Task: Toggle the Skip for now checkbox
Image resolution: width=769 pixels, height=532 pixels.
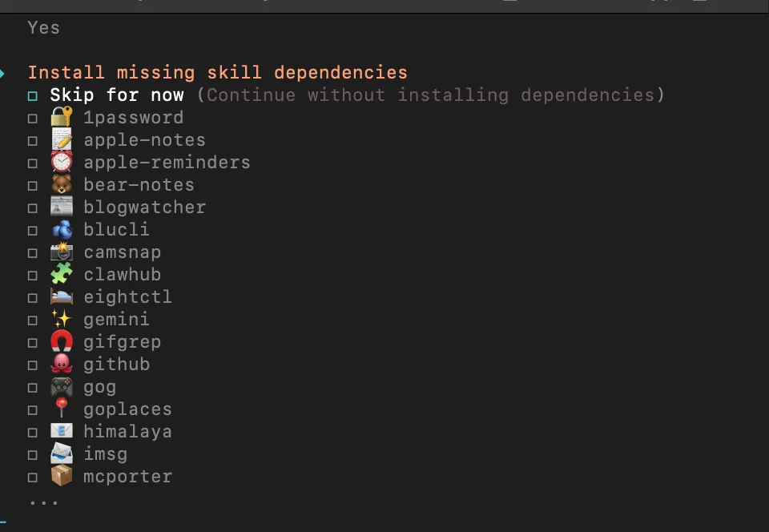Action: [x=33, y=96]
